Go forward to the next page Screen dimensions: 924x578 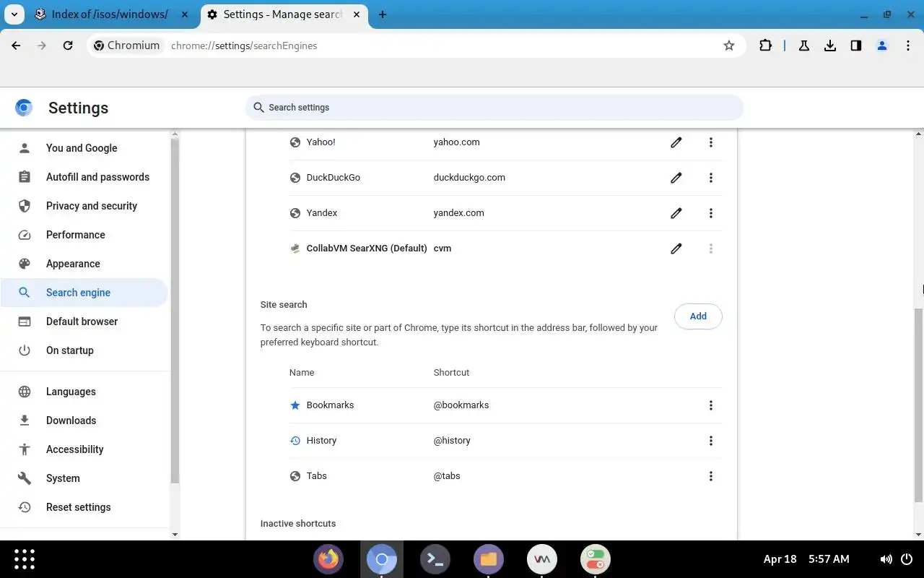coord(42,46)
